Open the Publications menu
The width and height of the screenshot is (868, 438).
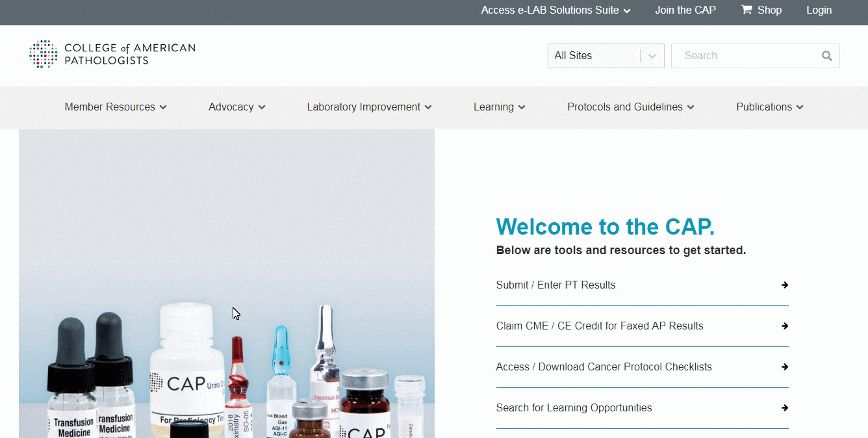[x=770, y=107]
